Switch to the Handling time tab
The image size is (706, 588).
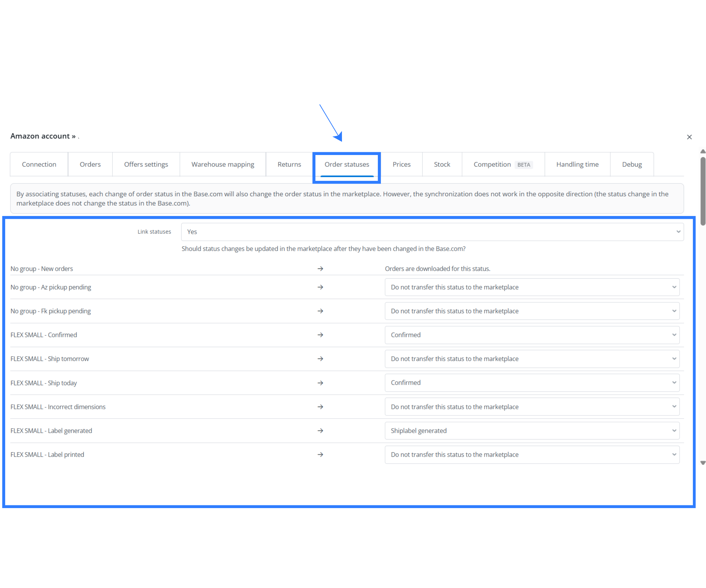click(577, 164)
